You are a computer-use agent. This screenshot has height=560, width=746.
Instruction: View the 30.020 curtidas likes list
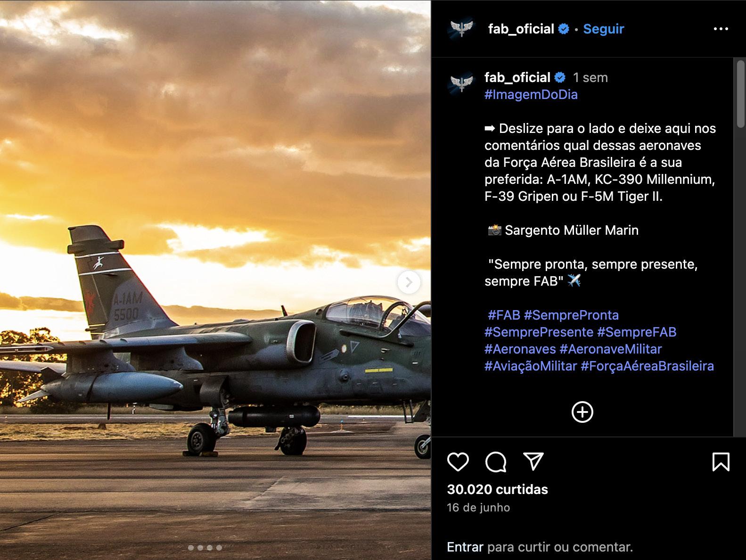click(x=497, y=489)
